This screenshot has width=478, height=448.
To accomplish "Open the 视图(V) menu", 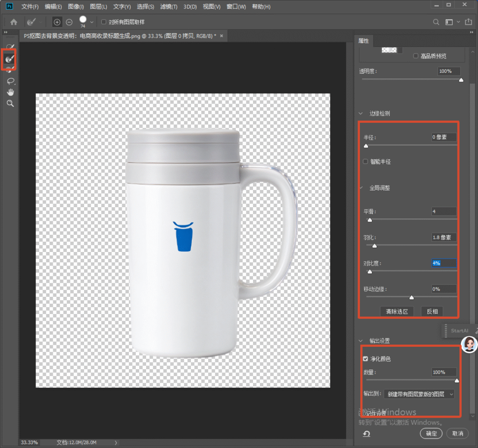I will (x=211, y=7).
